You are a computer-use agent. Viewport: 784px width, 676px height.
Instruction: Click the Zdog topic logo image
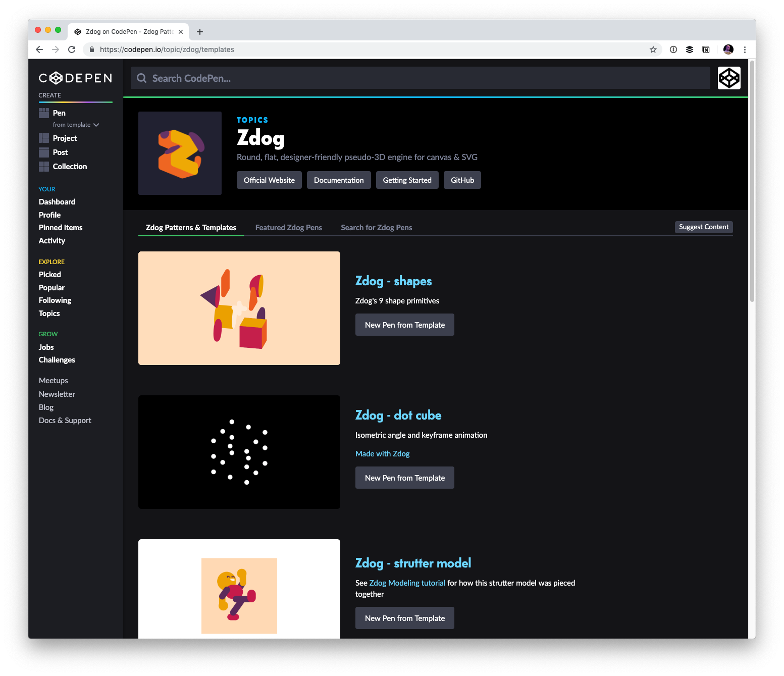(180, 153)
